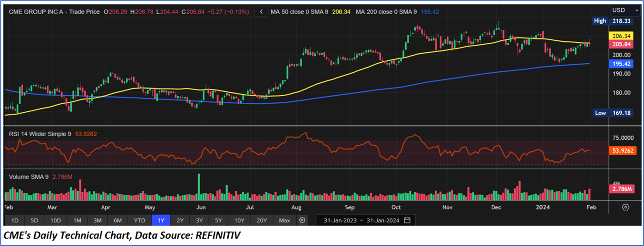Switch to the 5Y range

click(x=218, y=220)
